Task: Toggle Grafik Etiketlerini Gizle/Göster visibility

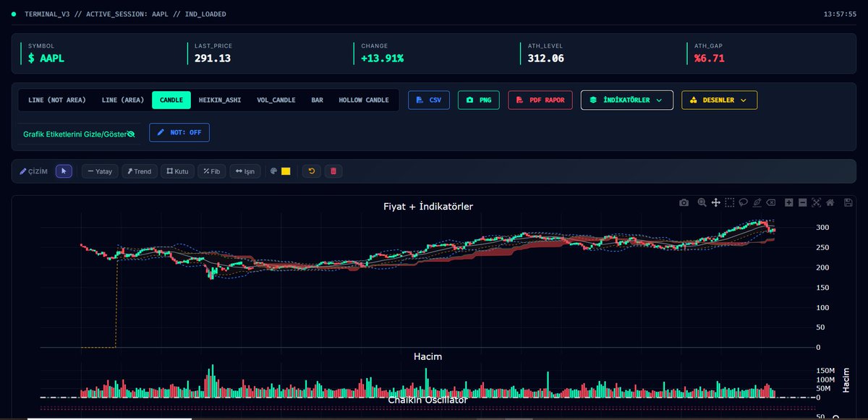Action: tap(79, 134)
